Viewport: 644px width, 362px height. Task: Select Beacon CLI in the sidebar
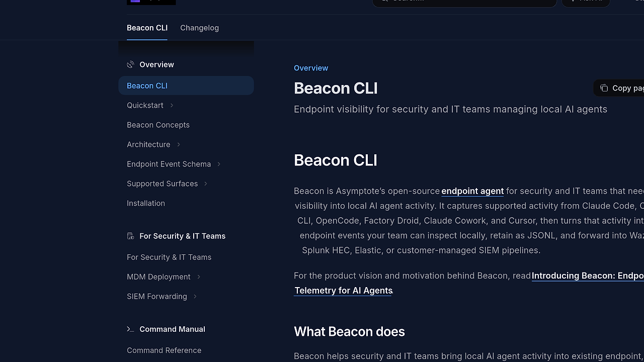click(186, 85)
